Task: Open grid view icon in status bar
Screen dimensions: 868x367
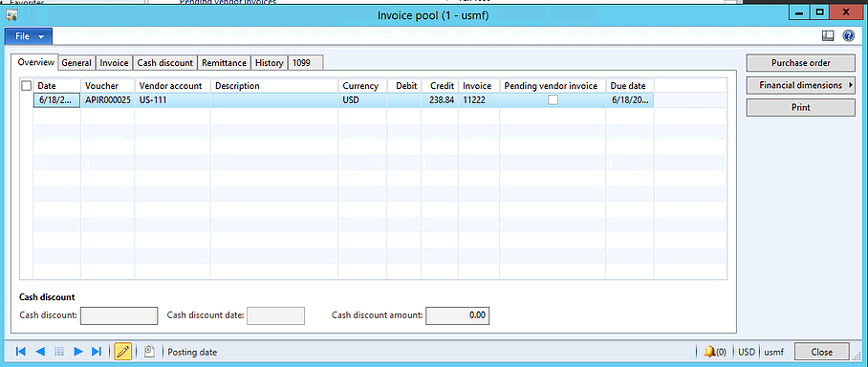Action: (x=59, y=352)
